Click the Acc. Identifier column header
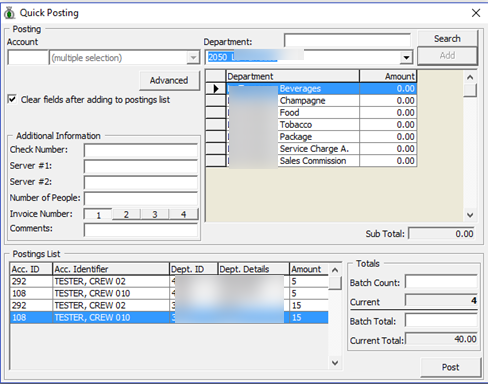 click(111, 269)
